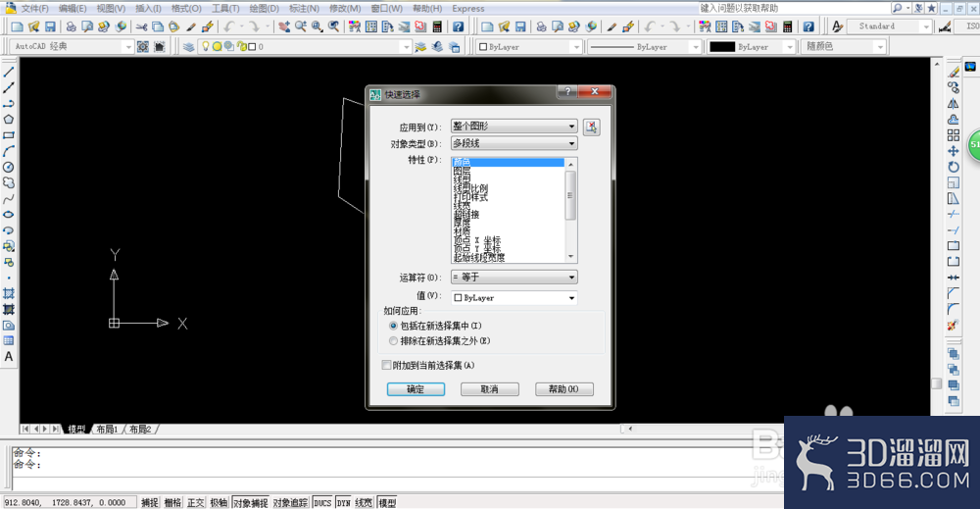
Task: Click the Rotate tool in modify toolbar
Action: [954, 167]
